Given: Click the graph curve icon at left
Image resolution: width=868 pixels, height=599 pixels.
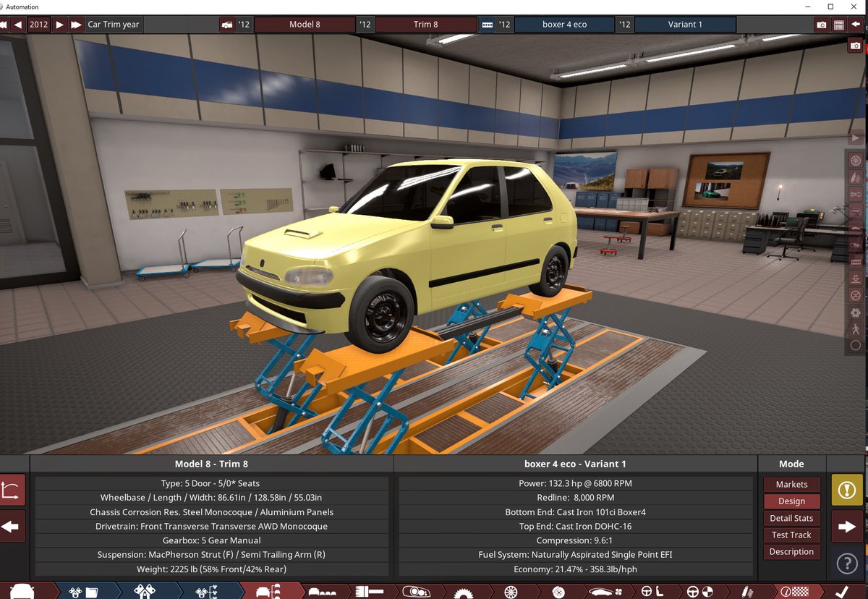Looking at the screenshot, I should tap(12, 490).
